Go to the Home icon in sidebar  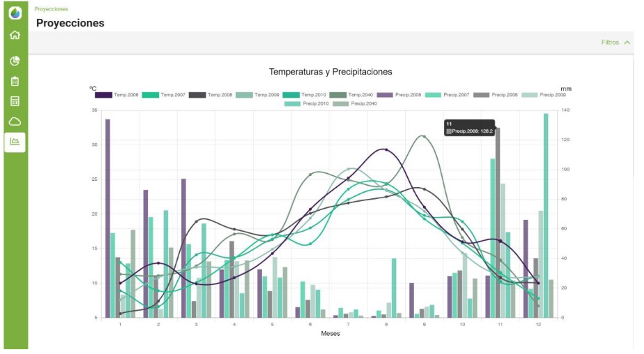(x=15, y=35)
